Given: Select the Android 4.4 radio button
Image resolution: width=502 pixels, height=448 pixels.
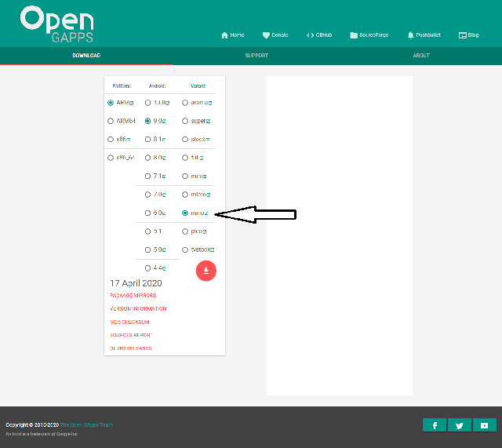Looking at the screenshot, I should pyautogui.click(x=147, y=268).
